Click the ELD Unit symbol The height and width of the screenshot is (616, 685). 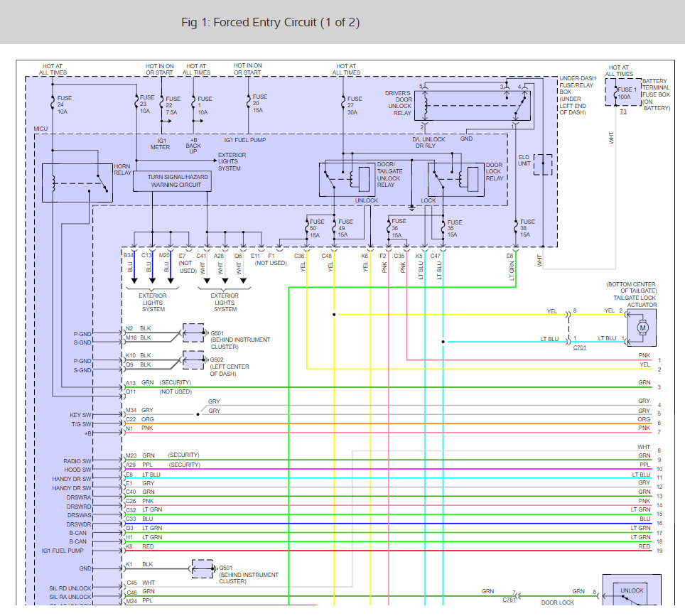pos(544,164)
